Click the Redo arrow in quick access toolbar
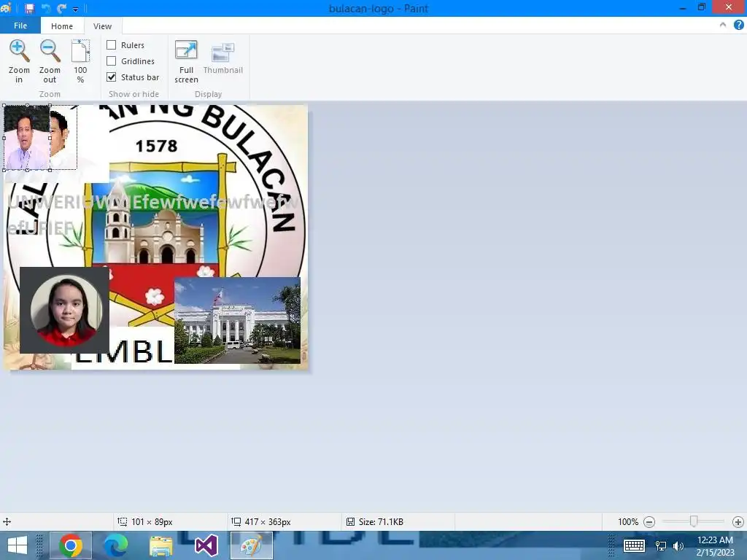 pos(62,9)
